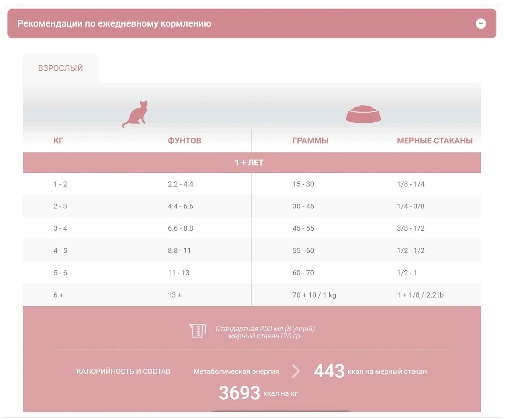The width and height of the screenshot is (505, 420).
Task: Select the 3/8 - 1/2 cups cell
Action: click(411, 228)
